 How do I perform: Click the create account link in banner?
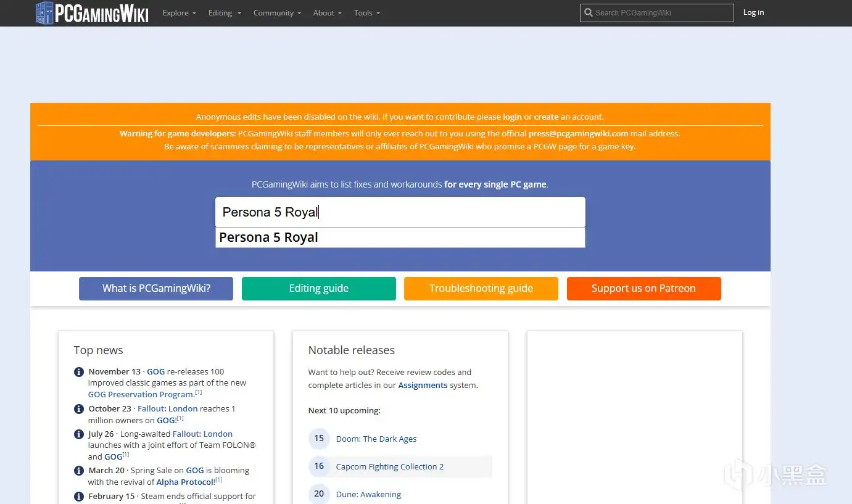[546, 117]
